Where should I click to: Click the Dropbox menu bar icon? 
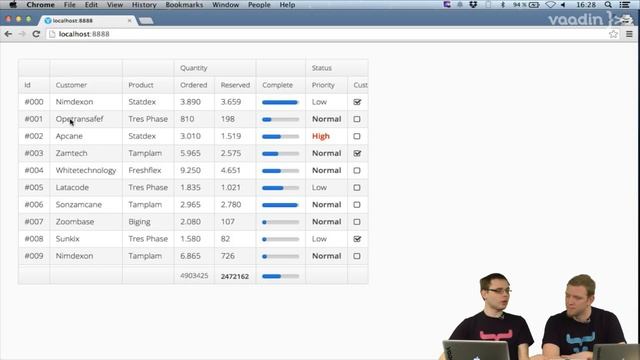[473, 5]
